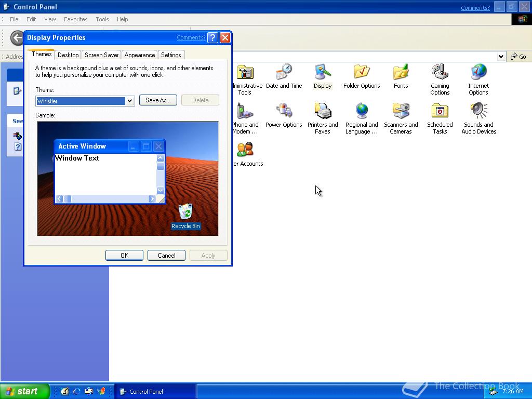Click the help question mark in Display Properties
The width and height of the screenshot is (532, 399).
[212, 37]
